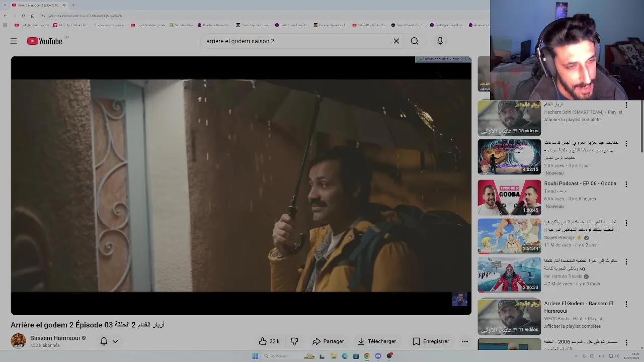Go to the YouTube home logo
Image resolution: width=644 pixels, height=362 pixels.
pyautogui.click(x=45, y=41)
